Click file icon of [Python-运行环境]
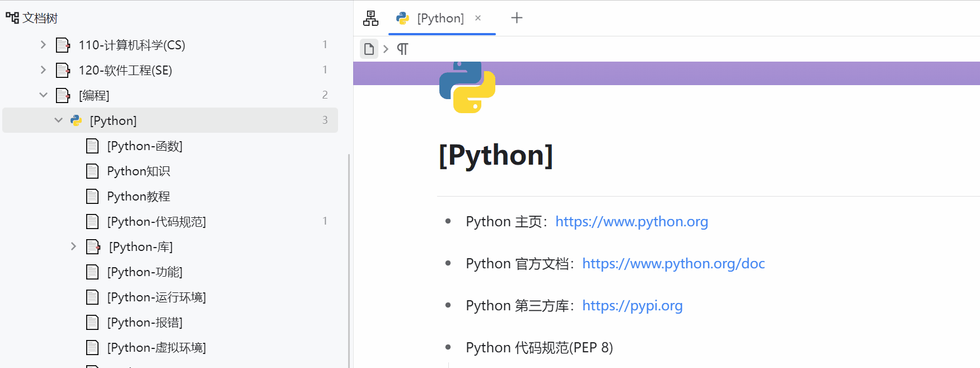 click(92, 297)
